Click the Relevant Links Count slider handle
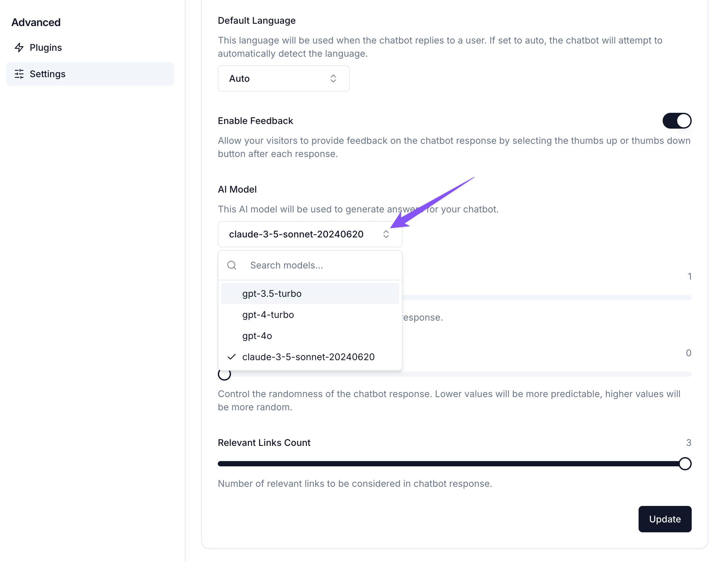This screenshot has height=562, width=728. click(x=685, y=464)
